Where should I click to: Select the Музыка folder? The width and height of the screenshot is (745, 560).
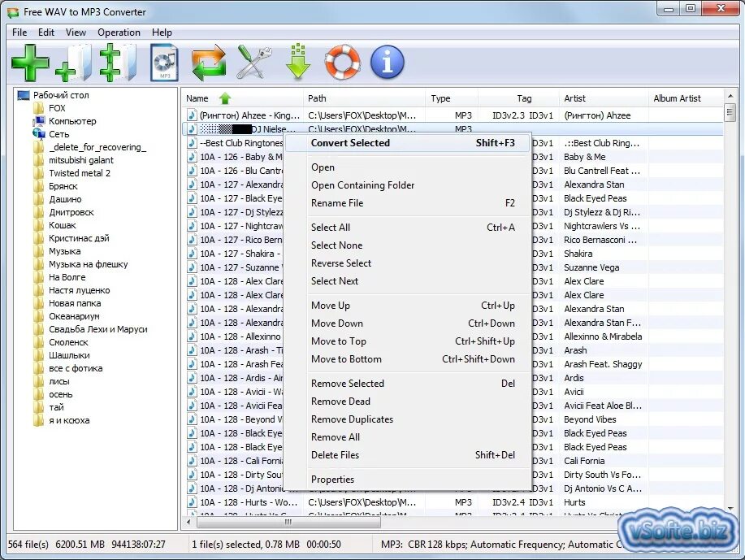[x=65, y=251]
